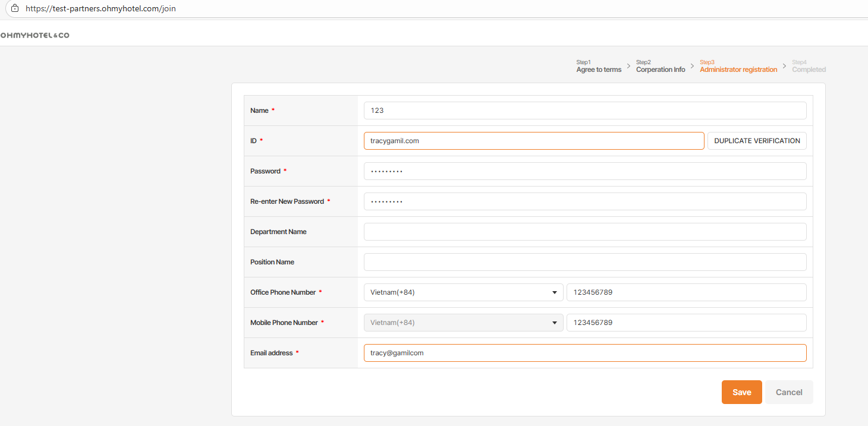Screen dimensions: 868x426
Task: Click the orange Save button
Action: pyautogui.click(x=741, y=392)
